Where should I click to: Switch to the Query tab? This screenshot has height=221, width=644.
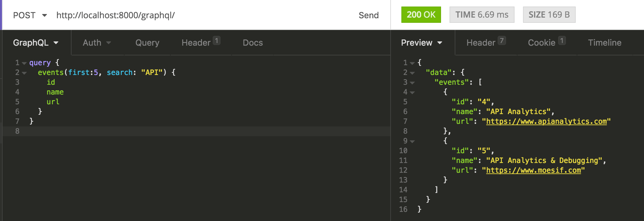147,43
